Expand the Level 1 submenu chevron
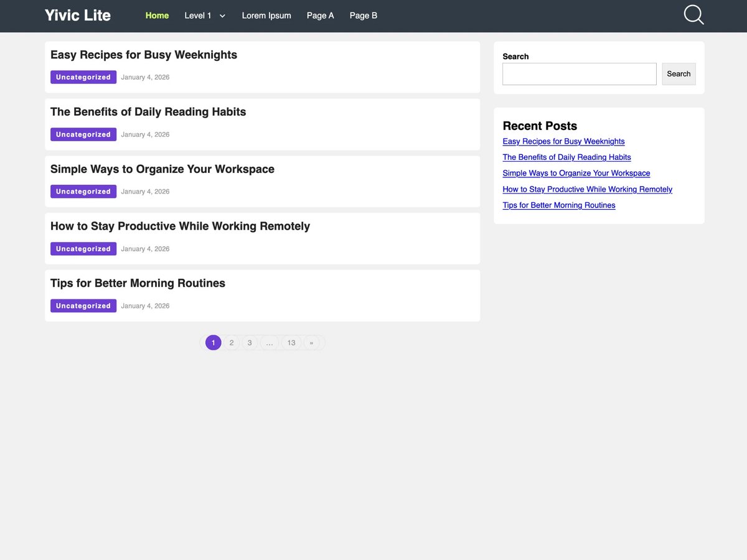This screenshot has width=747, height=560. tap(222, 16)
